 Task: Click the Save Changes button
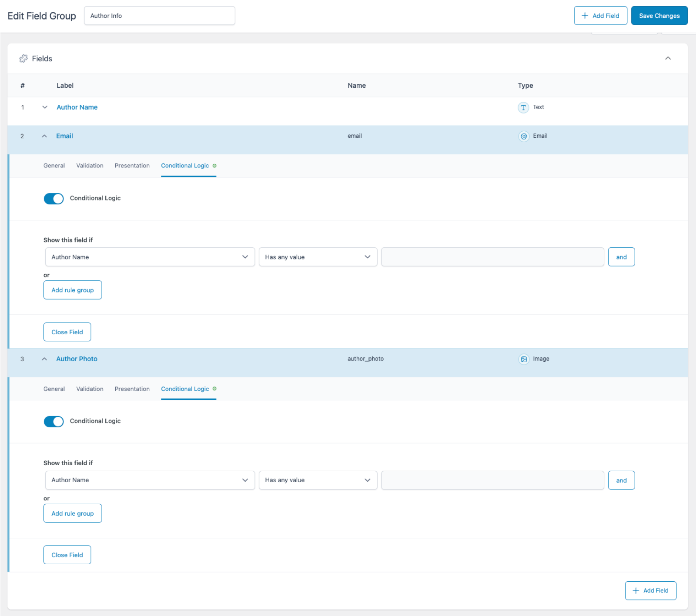(x=659, y=16)
